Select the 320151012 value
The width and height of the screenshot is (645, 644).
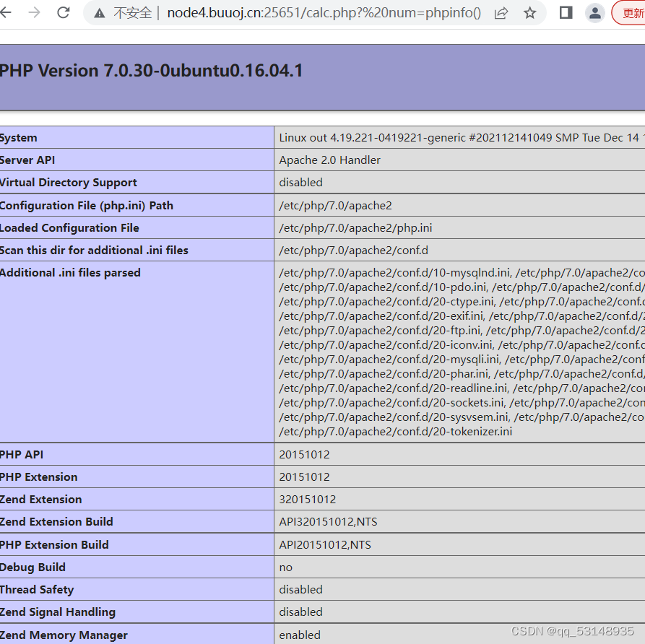point(307,499)
